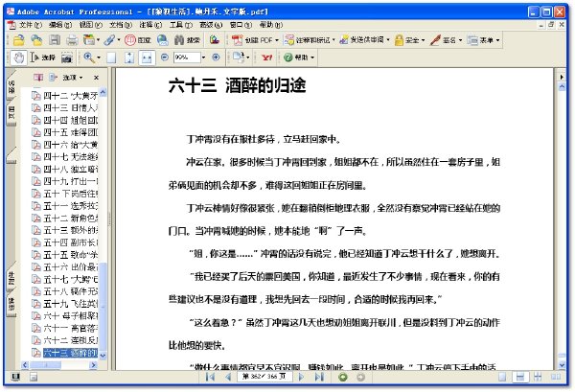
Task: Click the Save disk icon
Action: click(55, 39)
